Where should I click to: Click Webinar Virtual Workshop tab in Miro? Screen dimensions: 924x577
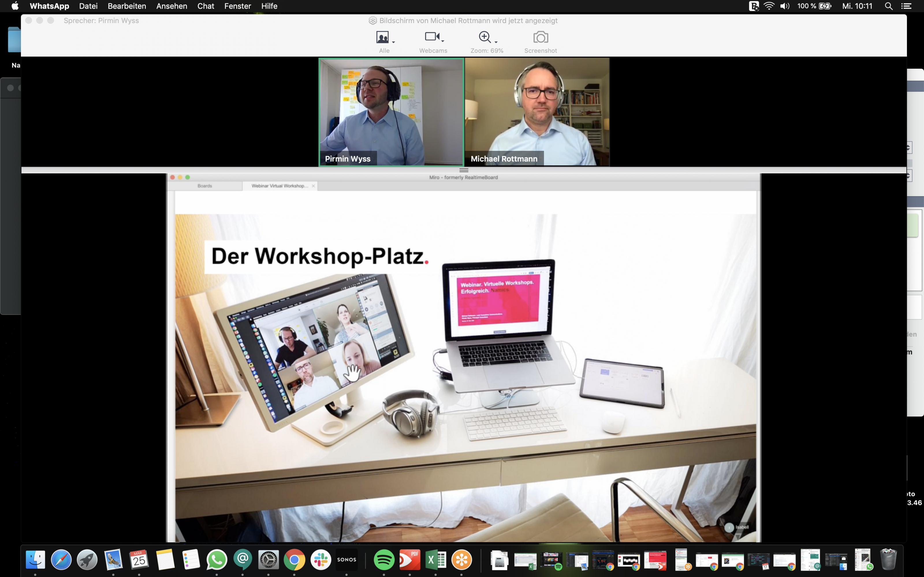click(x=280, y=186)
